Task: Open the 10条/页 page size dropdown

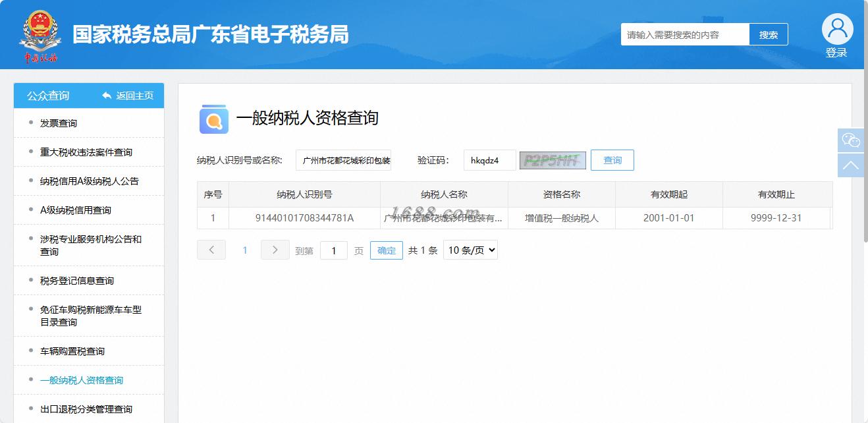Action: [470, 250]
